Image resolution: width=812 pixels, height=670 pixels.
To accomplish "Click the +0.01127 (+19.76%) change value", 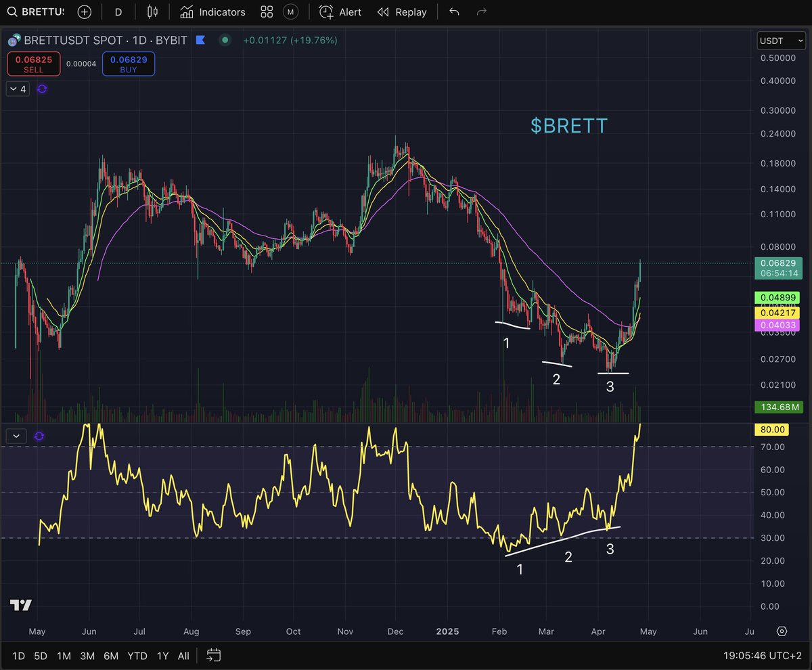I will click(290, 41).
